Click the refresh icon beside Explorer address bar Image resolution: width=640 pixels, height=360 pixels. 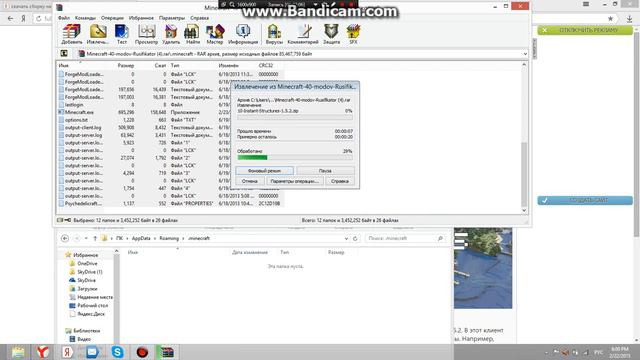(x=355, y=238)
